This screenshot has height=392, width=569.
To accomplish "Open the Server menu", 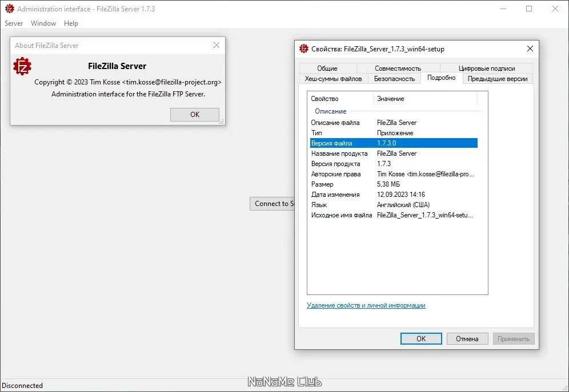I will 14,23.
